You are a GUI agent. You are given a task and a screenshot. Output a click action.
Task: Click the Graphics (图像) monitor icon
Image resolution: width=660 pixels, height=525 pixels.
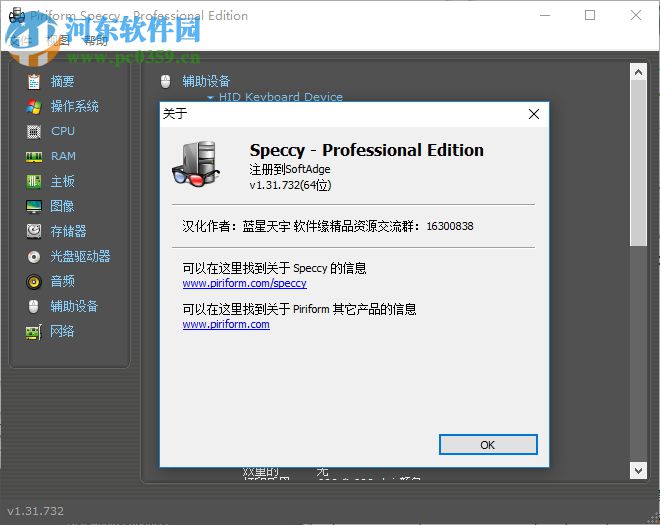(x=34, y=206)
